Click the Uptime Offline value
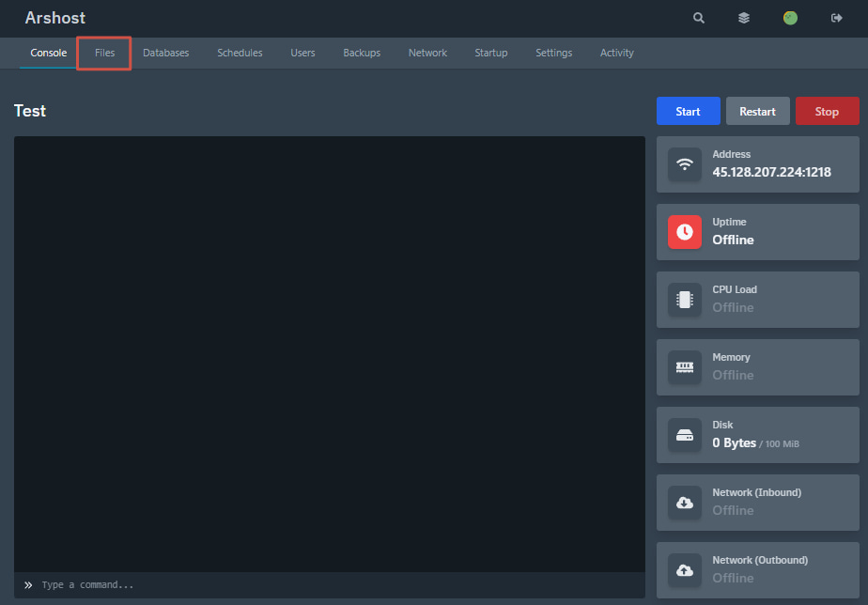 733,240
